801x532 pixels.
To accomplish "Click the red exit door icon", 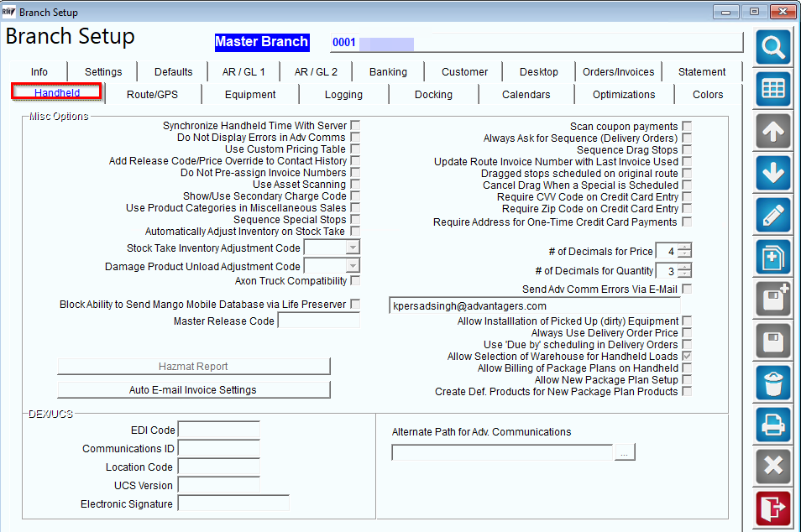I will pos(773,508).
